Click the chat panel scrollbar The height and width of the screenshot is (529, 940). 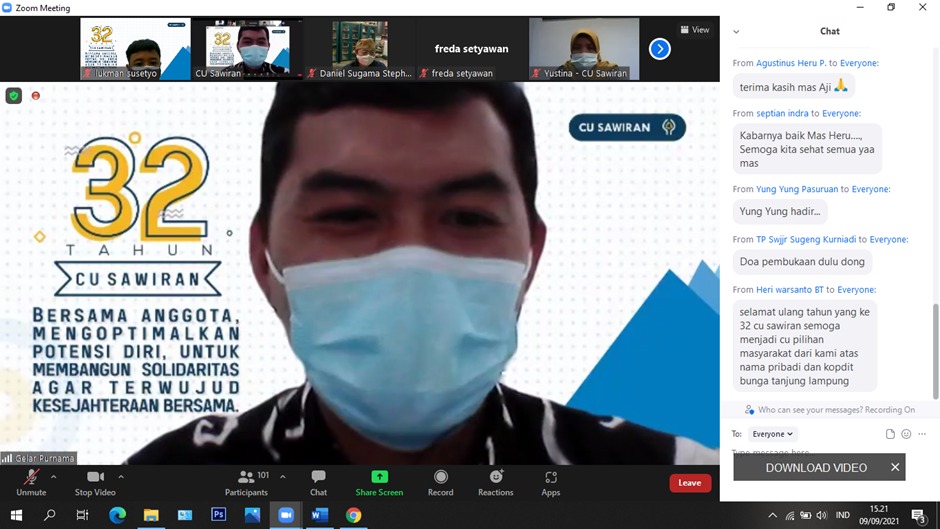click(x=935, y=351)
